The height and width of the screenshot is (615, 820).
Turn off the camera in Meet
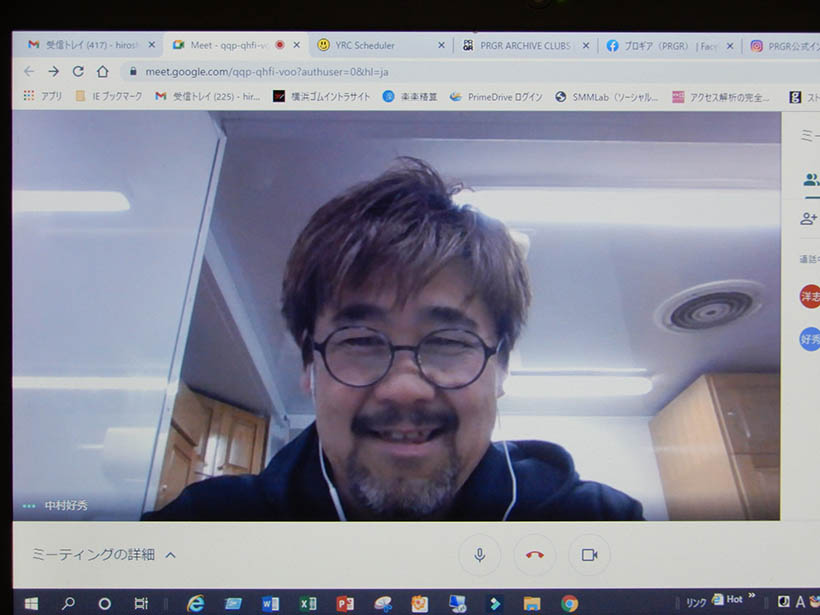coord(589,555)
